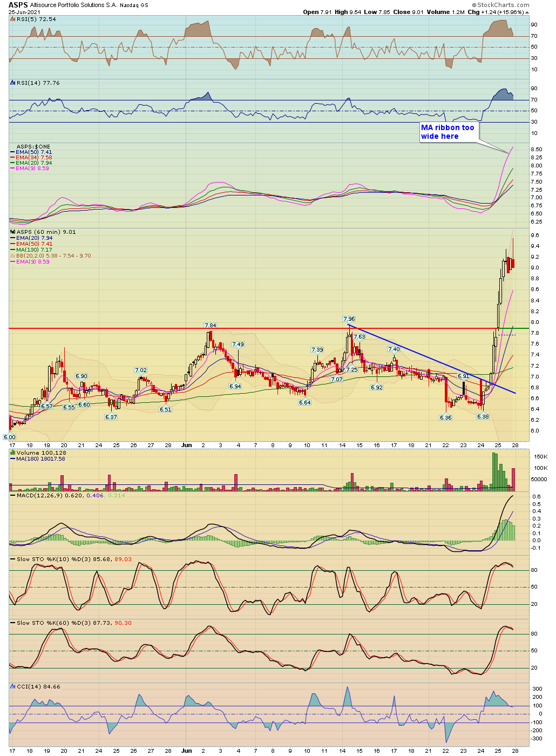Click the 6.60 price label
The height and width of the screenshot is (756, 556).
[x=84, y=404]
